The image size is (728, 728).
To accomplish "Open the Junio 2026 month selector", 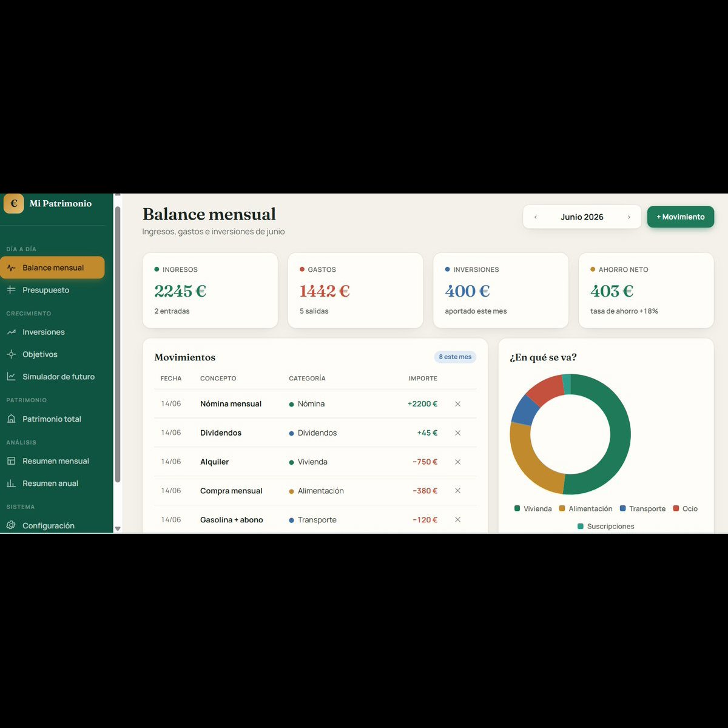I will click(x=582, y=217).
